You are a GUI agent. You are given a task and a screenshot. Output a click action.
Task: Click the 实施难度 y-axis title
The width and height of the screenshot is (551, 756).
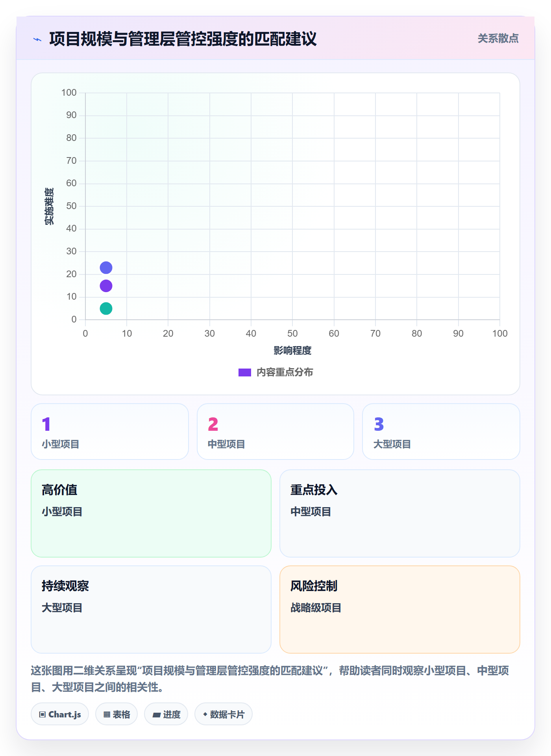point(49,206)
